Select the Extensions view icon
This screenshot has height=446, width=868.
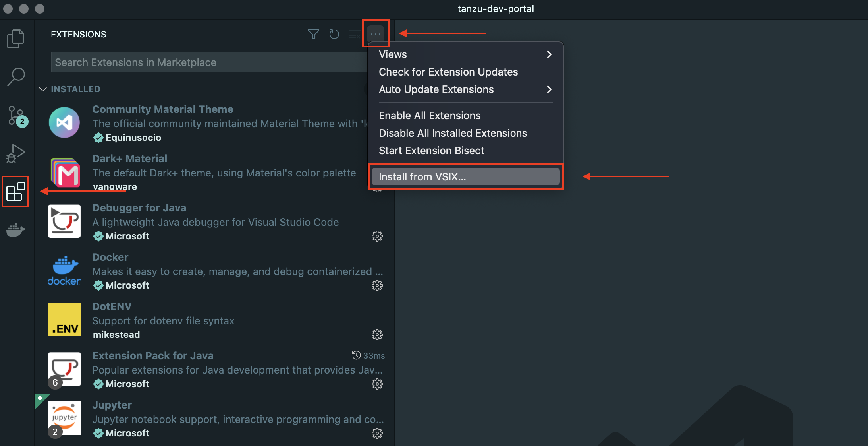16,192
